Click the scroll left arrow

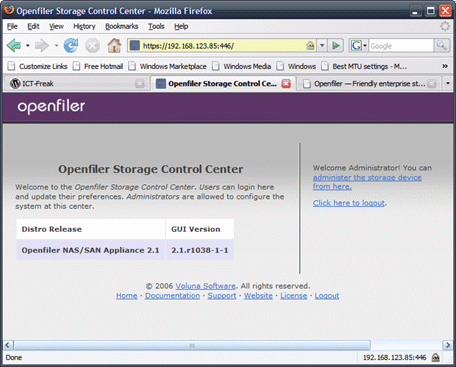pos(8,345)
